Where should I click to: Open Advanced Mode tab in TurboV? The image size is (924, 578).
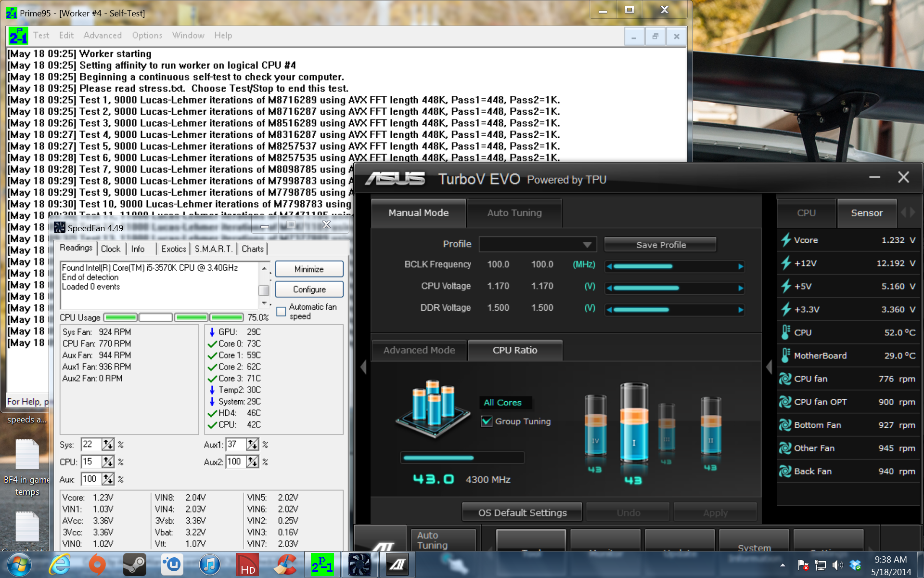click(x=419, y=350)
